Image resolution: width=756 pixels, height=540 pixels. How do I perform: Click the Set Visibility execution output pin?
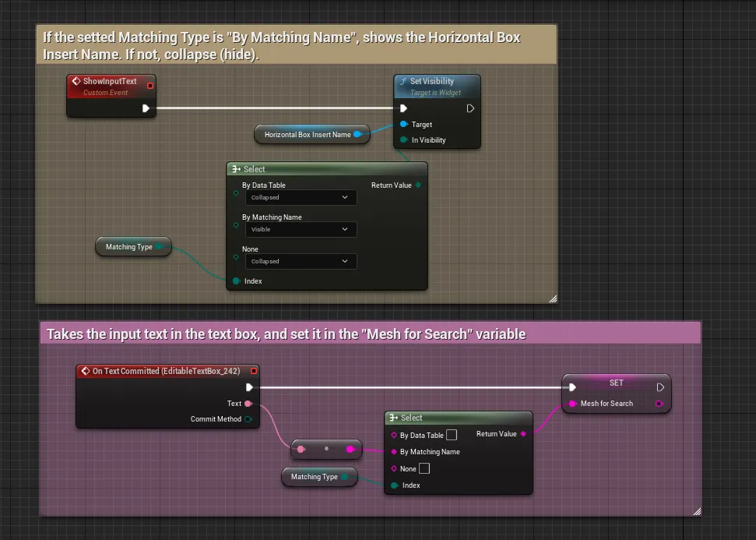tap(470, 108)
